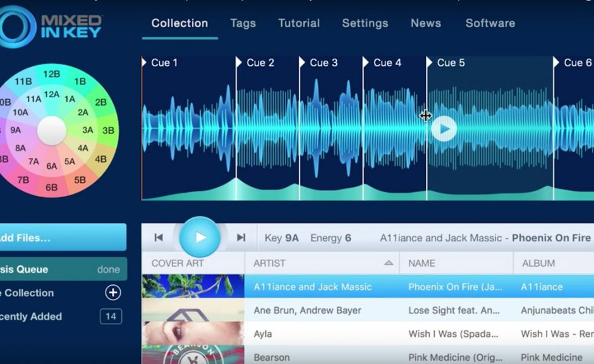The height and width of the screenshot is (364, 594).
Task: Click the Name column header
Action: coord(422,263)
